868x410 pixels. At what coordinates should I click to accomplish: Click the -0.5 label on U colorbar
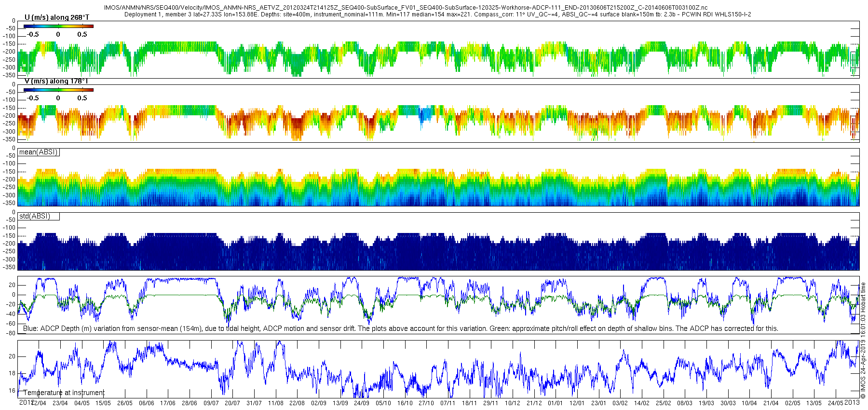coord(33,34)
